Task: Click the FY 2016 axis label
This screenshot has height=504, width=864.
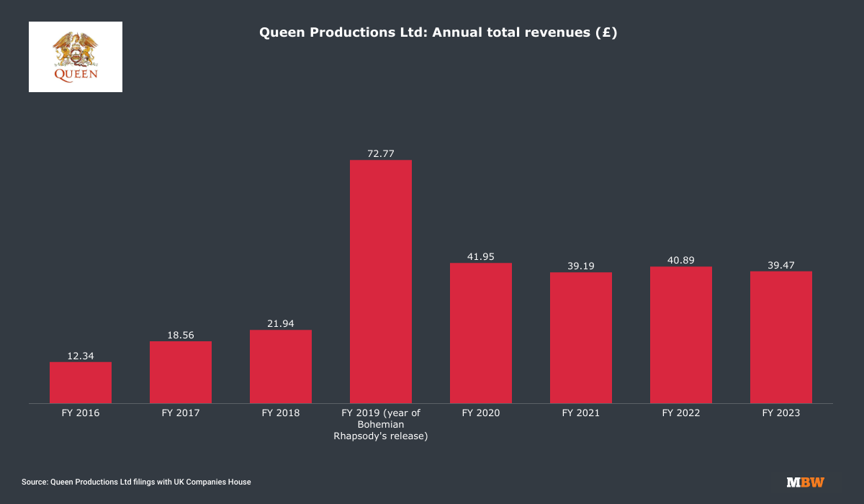Action: point(81,413)
